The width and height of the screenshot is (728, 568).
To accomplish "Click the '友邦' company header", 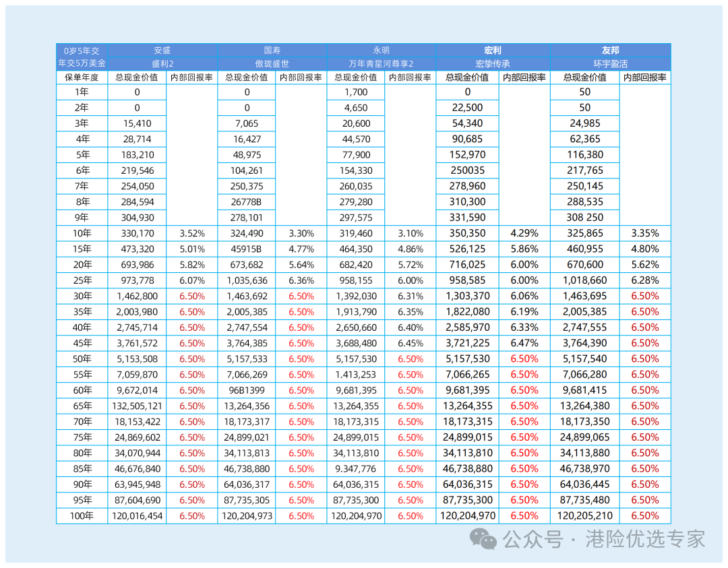I will click(x=611, y=50).
